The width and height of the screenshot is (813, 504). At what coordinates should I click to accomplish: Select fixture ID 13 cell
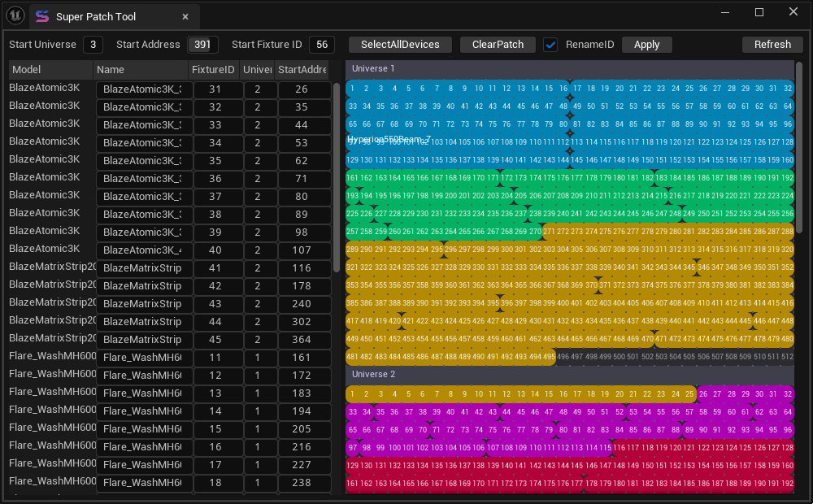215,393
